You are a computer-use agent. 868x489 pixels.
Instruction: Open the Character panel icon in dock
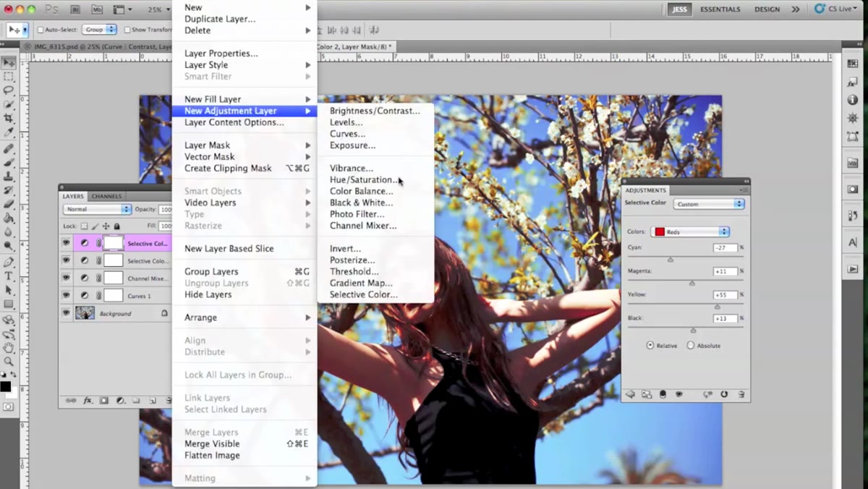853,243
